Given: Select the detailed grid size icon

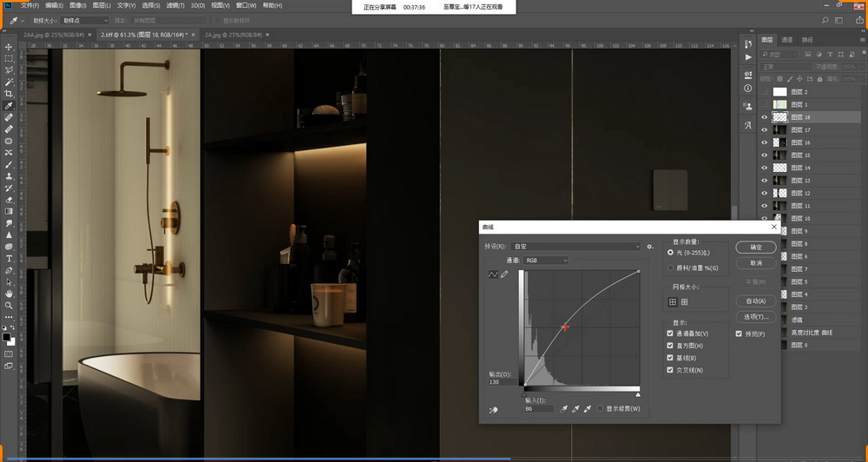Looking at the screenshot, I should click(x=684, y=302).
